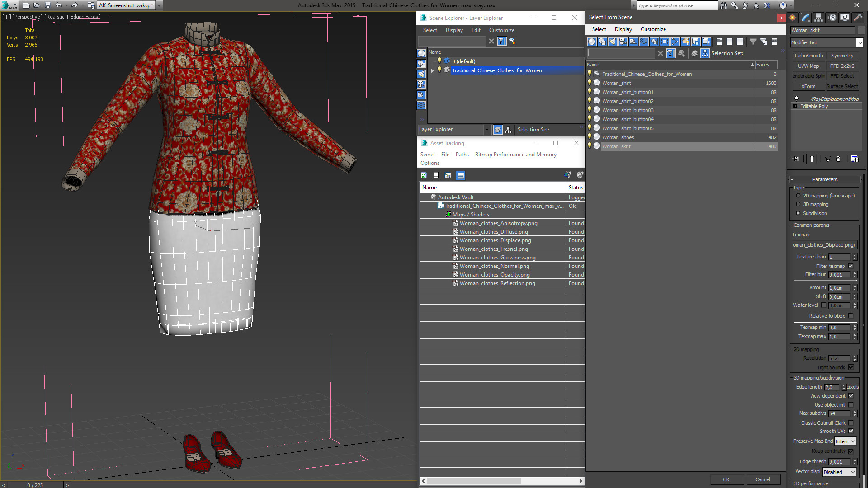The height and width of the screenshot is (488, 868).
Task: Open the Paths menu in Asset Tracking
Action: (x=462, y=155)
